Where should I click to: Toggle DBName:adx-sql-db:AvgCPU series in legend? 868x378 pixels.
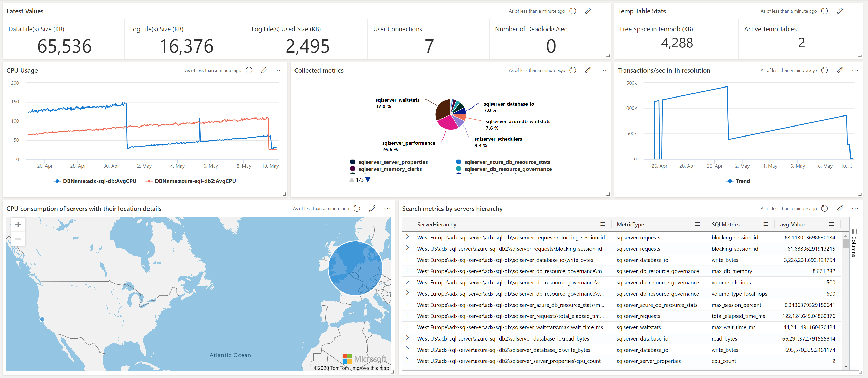coord(95,181)
